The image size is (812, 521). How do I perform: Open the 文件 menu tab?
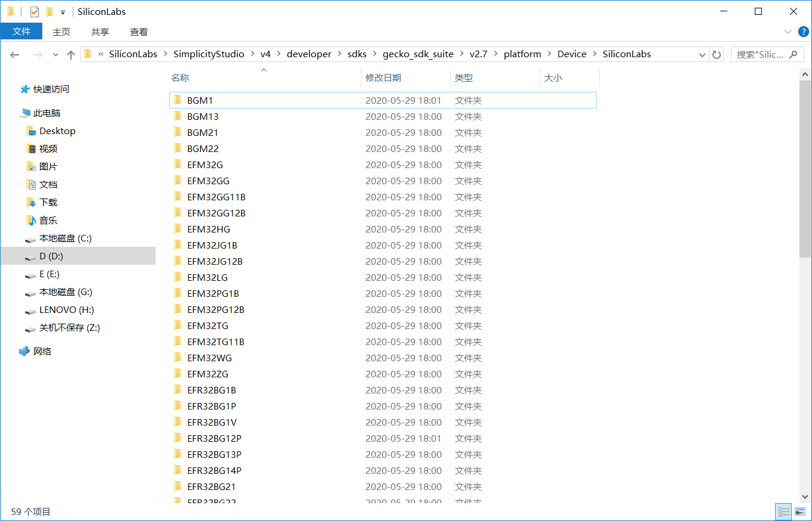(21, 32)
